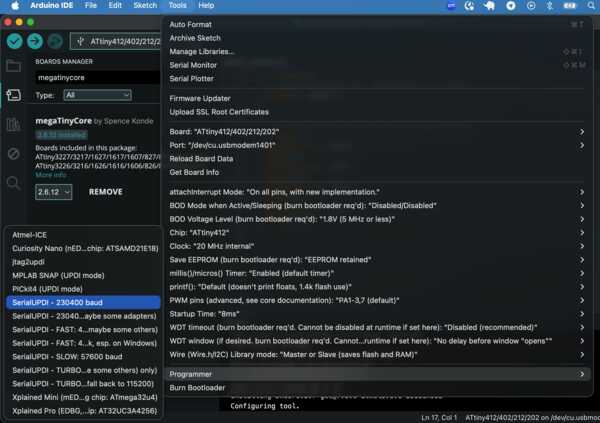Open the Edit menu

tap(115, 5)
